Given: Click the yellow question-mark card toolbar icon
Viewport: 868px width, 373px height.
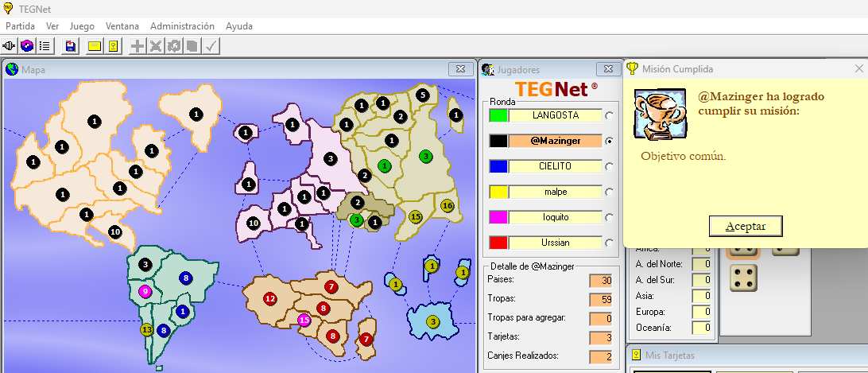Looking at the screenshot, I should pos(113,46).
